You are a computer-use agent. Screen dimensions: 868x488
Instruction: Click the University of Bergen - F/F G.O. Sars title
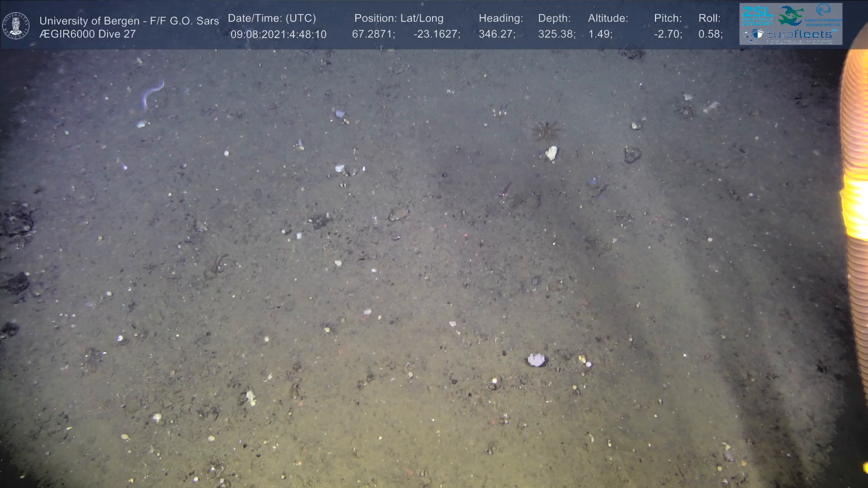click(129, 21)
